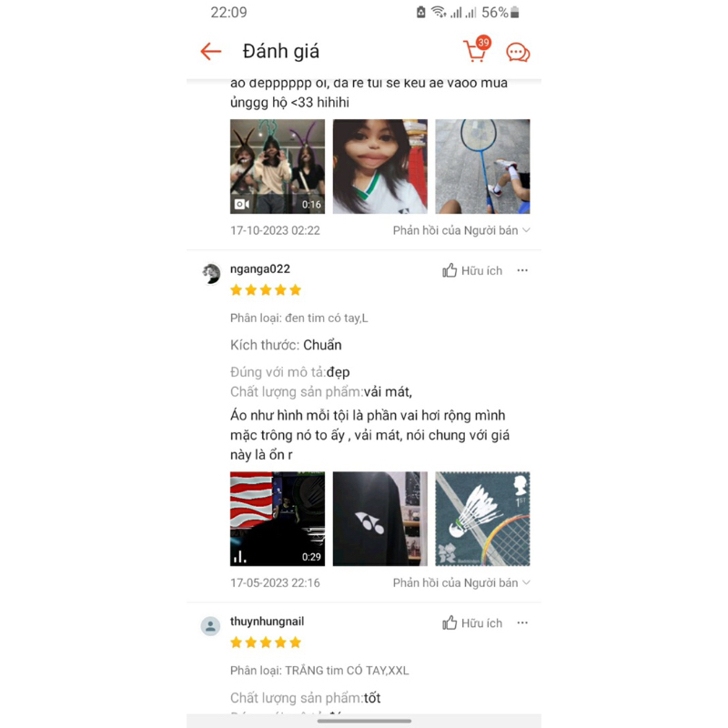The image size is (728, 728).
Task: Open nganga022's profile avatar
Action: (211, 274)
